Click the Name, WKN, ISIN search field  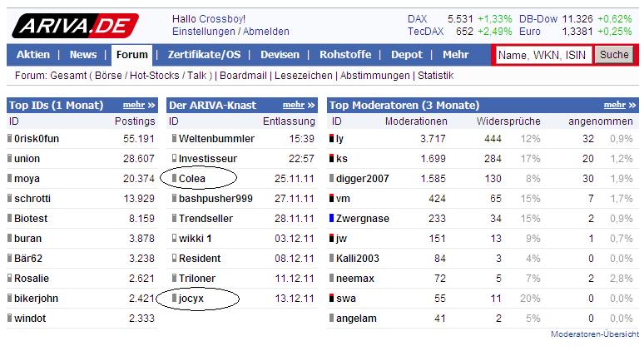543,55
